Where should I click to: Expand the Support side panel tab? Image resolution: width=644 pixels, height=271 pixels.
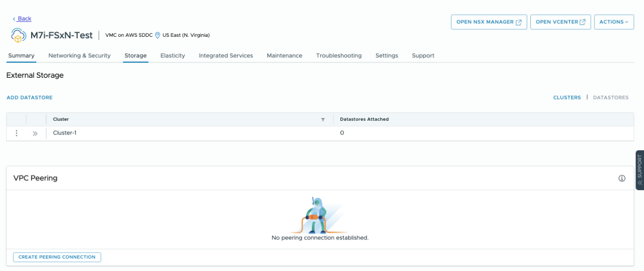coord(640,170)
